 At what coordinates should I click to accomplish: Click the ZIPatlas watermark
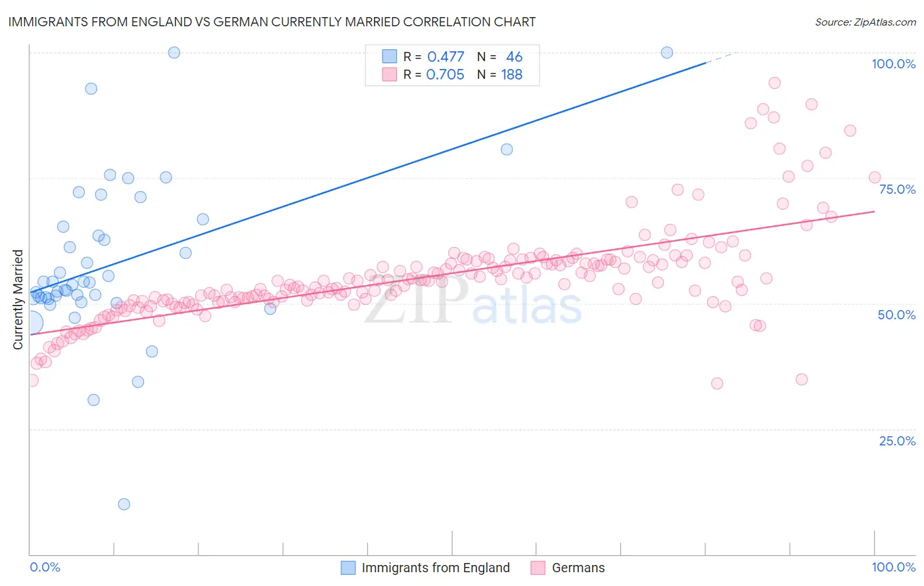473,302
